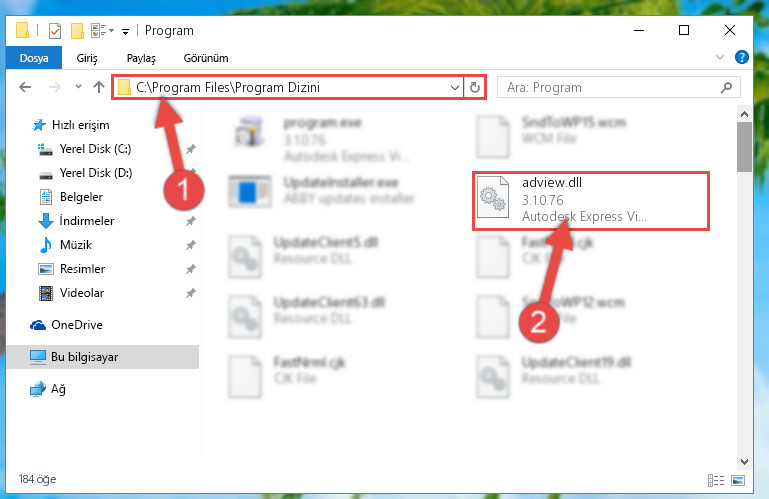This screenshot has width=769, height=499.
Task: Switch to the Görünüm tab
Action: click(x=206, y=58)
